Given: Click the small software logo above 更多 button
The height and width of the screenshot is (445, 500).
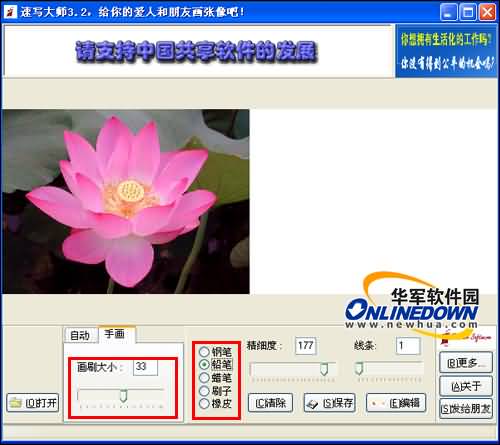Looking at the screenshot, I should click(x=465, y=337).
